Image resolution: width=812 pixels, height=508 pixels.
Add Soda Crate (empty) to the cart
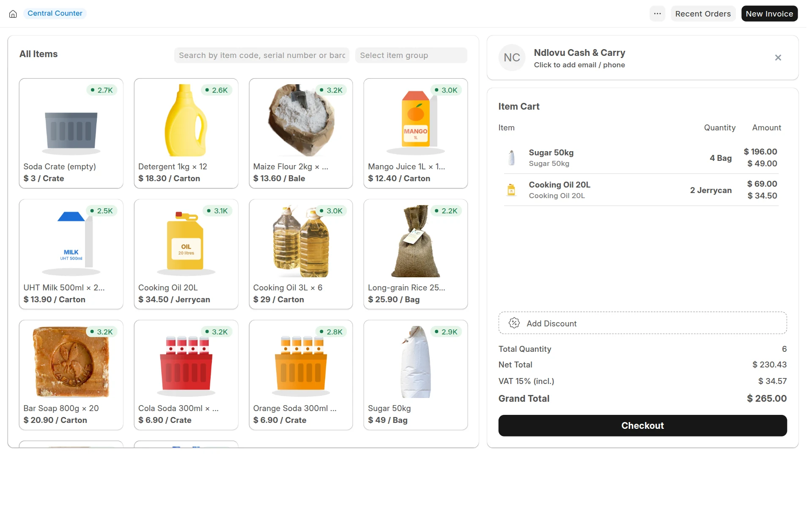coord(71,133)
